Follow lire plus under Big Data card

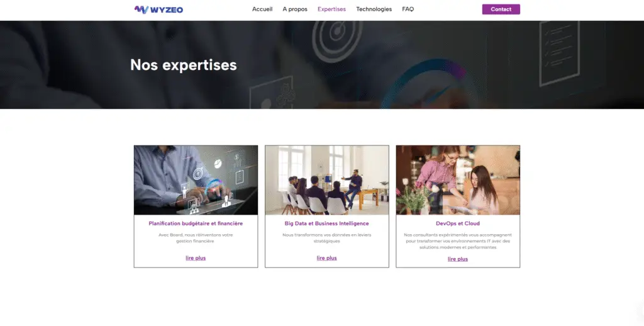pos(326,258)
